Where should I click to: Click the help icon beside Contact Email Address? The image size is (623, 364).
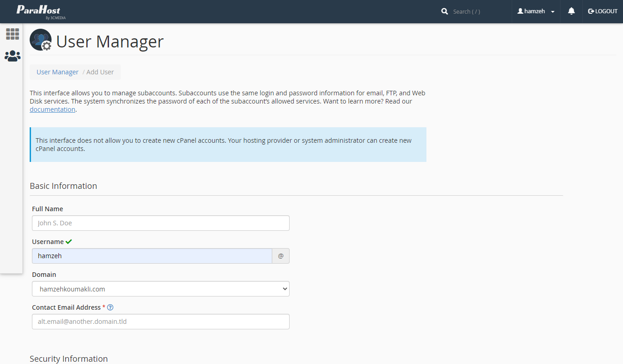point(110,307)
